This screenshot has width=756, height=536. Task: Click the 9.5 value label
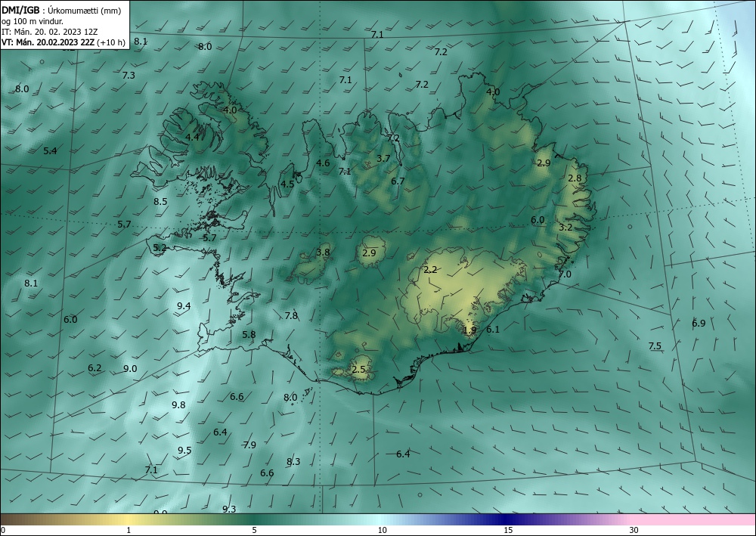pyautogui.click(x=184, y=451)
